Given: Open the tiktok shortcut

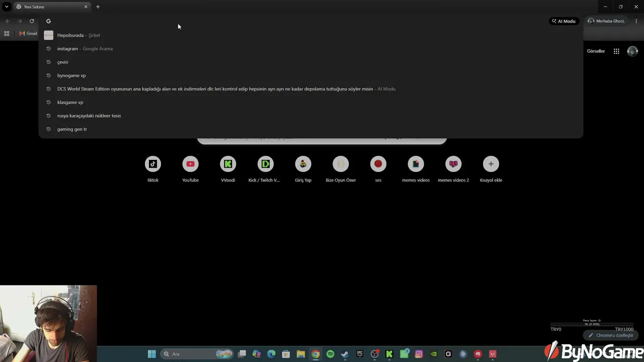Looking at the screenshot, I should point(153,169).
